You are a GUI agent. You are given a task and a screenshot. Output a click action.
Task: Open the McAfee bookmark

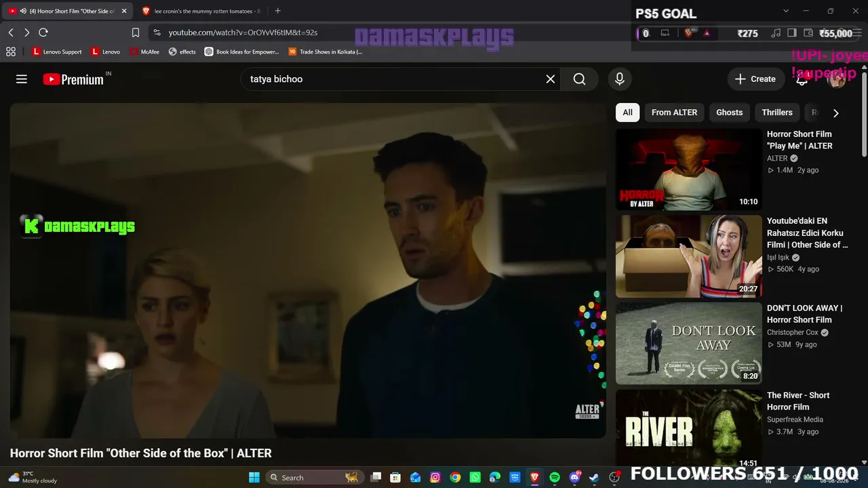pyautogui.click(x=144, y=52)
